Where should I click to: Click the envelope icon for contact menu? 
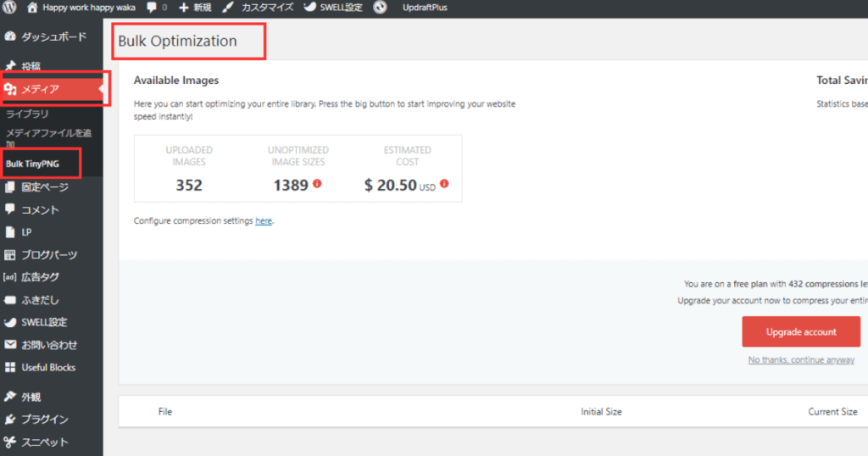[10, 345]
